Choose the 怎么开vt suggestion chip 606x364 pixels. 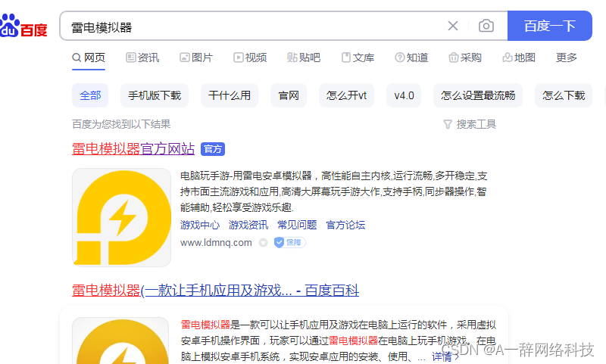(346, 95)
